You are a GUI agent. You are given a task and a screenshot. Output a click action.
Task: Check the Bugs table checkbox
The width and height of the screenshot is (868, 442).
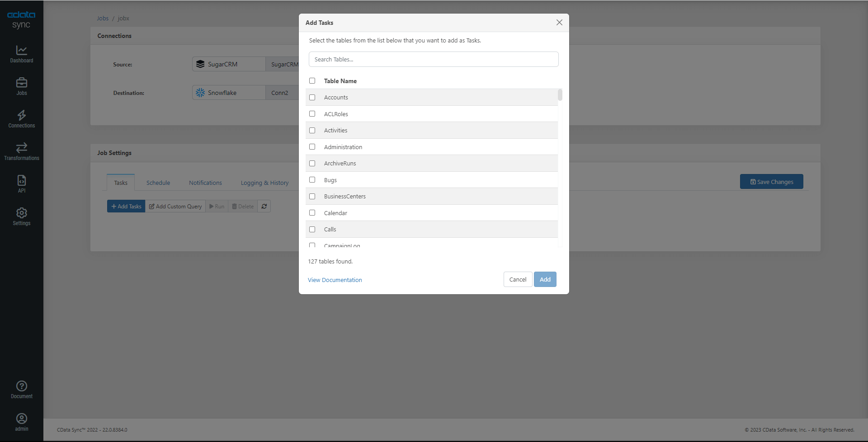(312, 180)
